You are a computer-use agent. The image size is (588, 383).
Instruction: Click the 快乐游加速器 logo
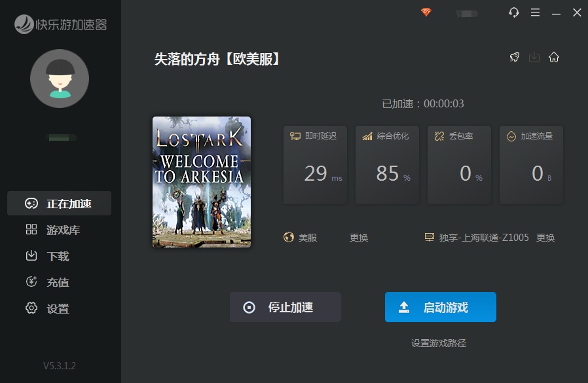point(60,25)
